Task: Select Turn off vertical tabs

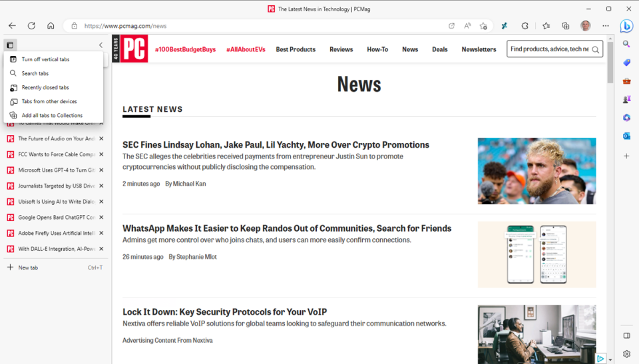Action: 53,59
